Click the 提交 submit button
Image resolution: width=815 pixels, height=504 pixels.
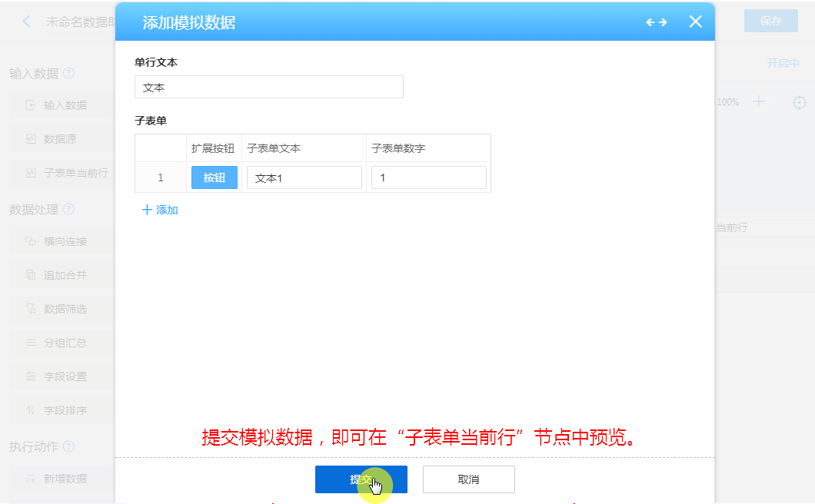(361, 479)
